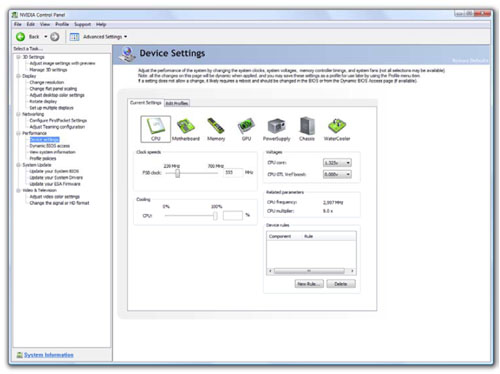Click the device rules horizontal scrollbar
The image size is (500, 374).
coord(309,271)
